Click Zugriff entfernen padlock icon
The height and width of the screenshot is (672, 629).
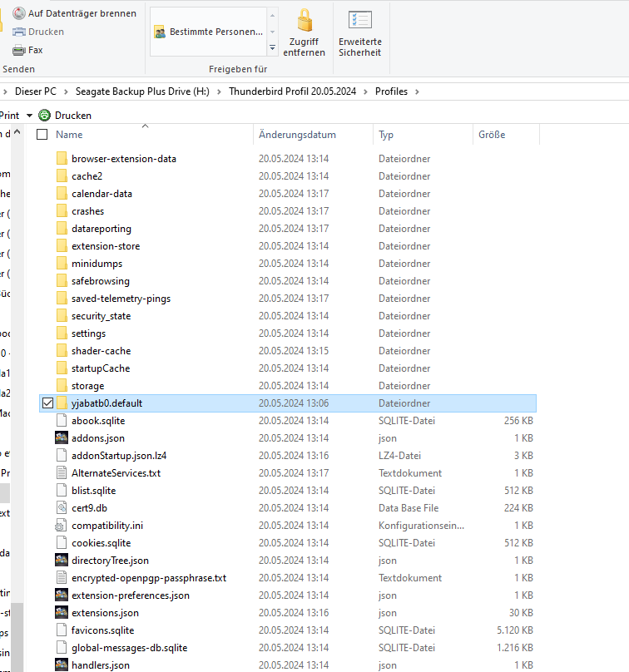(304, 20)
